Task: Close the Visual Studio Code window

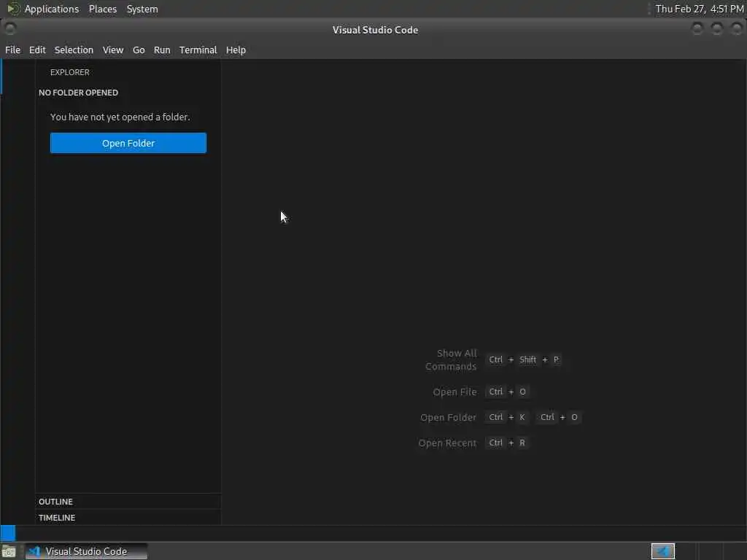Action: (x=737, y=29)
